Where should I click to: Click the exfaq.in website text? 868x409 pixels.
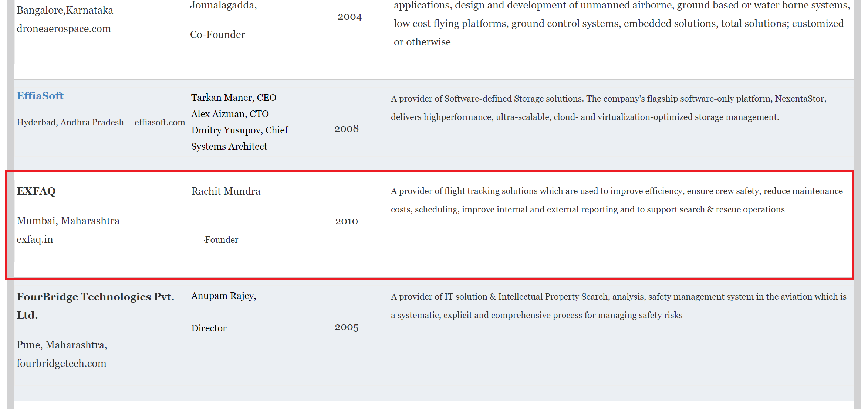pos(35,239)
